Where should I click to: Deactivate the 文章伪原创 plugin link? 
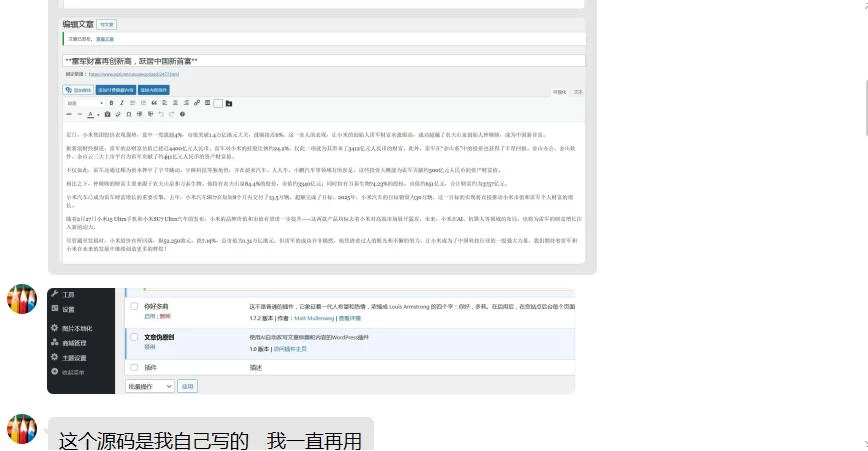(x=149, y=348)
